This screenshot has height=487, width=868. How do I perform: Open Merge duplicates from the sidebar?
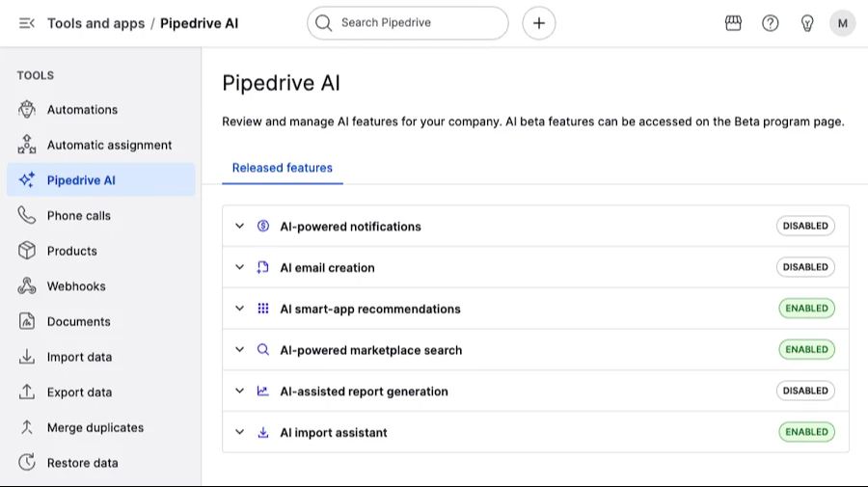[95, 427]
